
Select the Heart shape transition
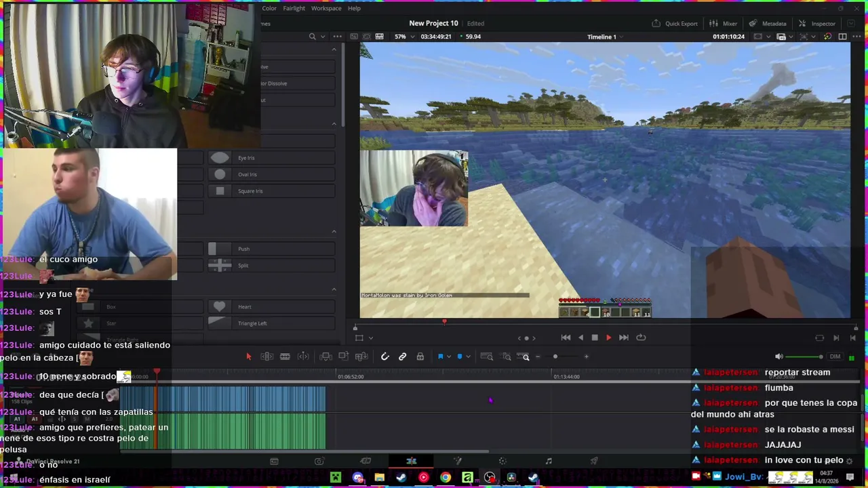pyautogui.click(x=271, y=306)
